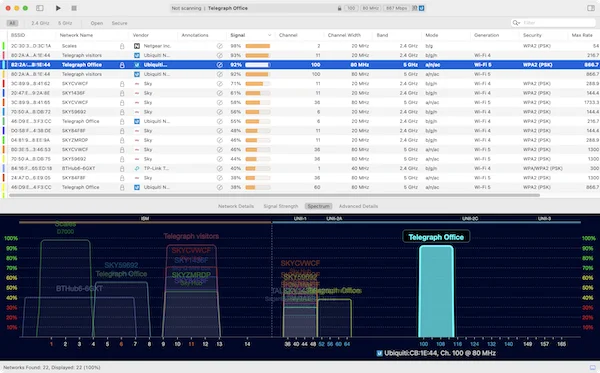Select the Spectrum tab
This screenshot has height=373, width=600.
(x=318, y=206)
